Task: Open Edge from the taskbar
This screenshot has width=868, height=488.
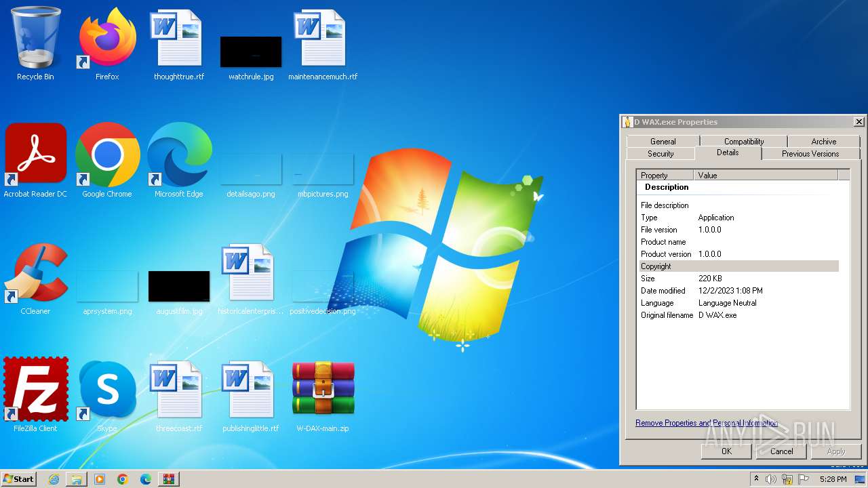Action: 146,479
